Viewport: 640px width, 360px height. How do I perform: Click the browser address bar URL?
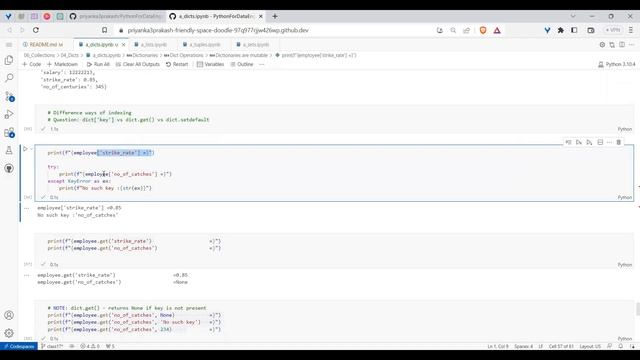(218, 30)
